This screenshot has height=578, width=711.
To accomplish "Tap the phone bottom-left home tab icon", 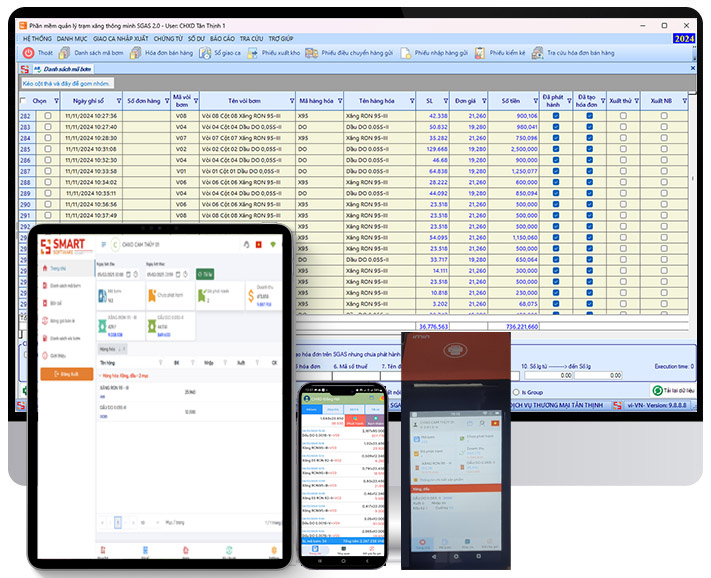I will tap(315, 549).
